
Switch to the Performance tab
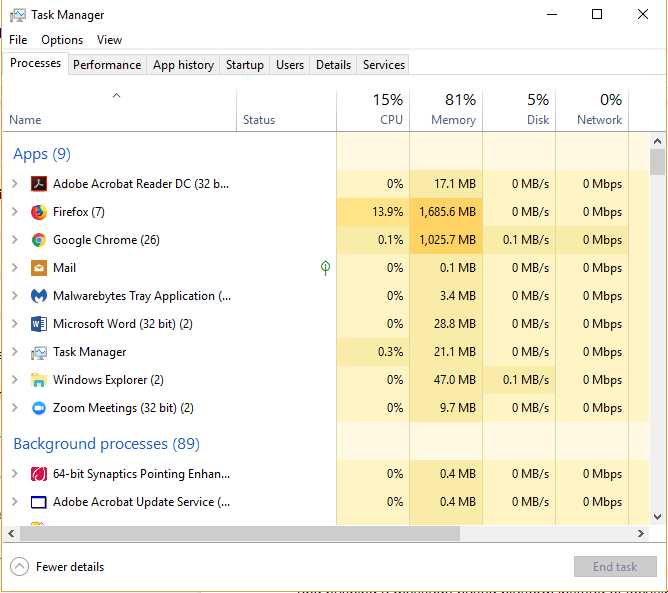click(107, 65)
